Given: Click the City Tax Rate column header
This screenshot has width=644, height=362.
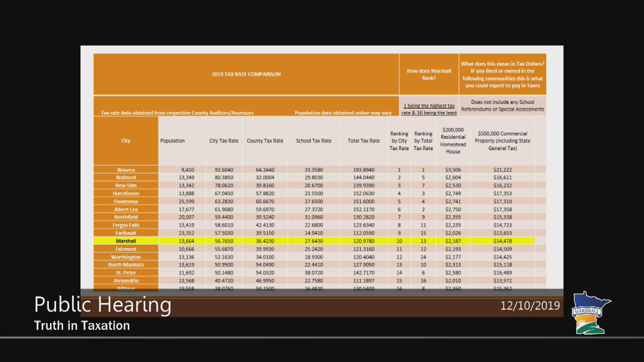Looking at the screenshot, I should point(224,141).
